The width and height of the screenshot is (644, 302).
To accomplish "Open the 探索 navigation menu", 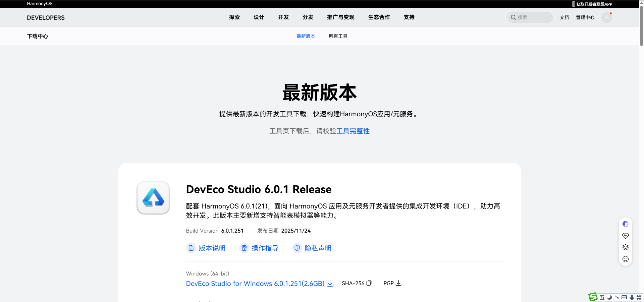I will click(234, 17).
